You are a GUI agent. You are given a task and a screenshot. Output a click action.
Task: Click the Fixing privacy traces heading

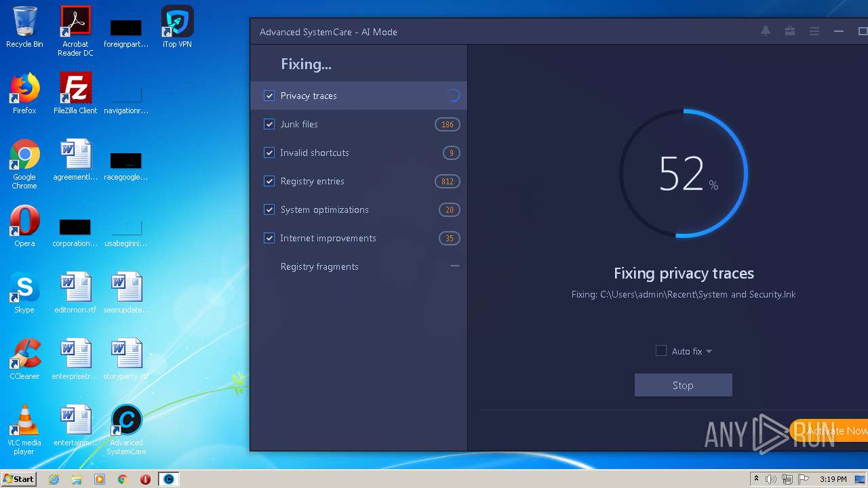point(684,273)
